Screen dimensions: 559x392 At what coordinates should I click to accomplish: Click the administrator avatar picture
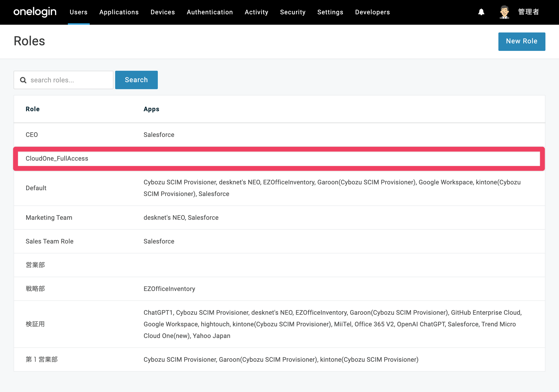pyautogui.click(x=504, y=12)
